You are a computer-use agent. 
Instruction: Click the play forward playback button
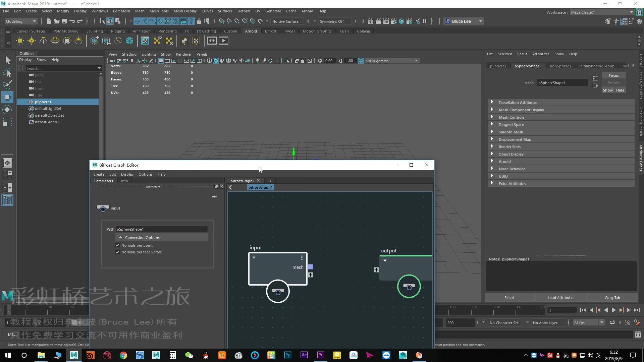pos(613,310)
